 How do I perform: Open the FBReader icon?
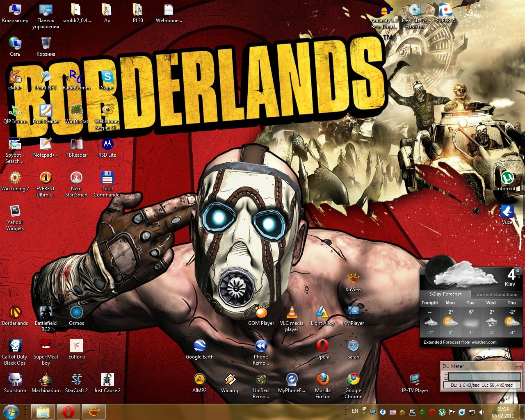click(x=76, y=147)
